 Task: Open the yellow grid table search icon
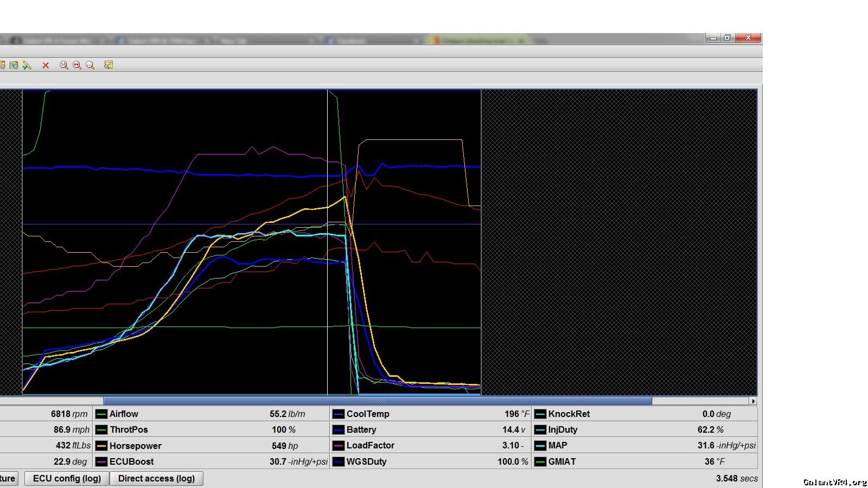[x=108, y=65]
